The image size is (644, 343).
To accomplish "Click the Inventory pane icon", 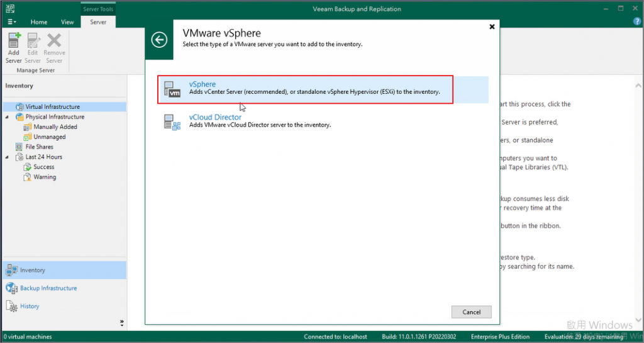I will [11, 270].
